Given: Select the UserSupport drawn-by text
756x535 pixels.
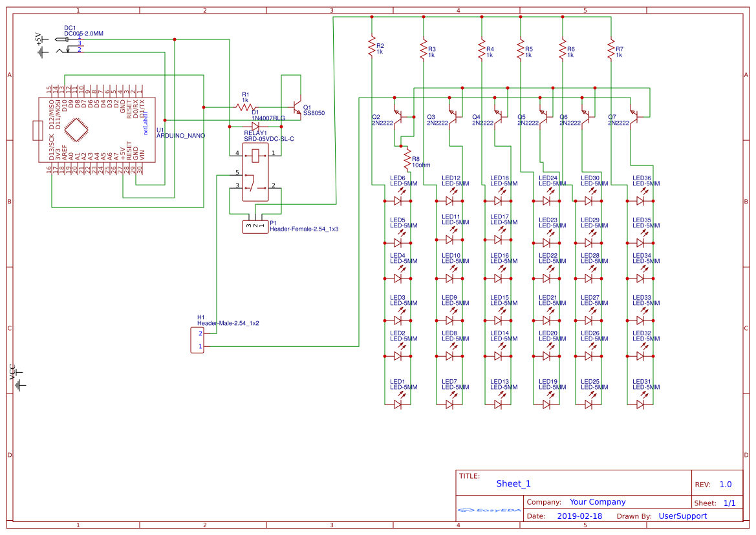Looking at the screenshot, I should [682, 516].
